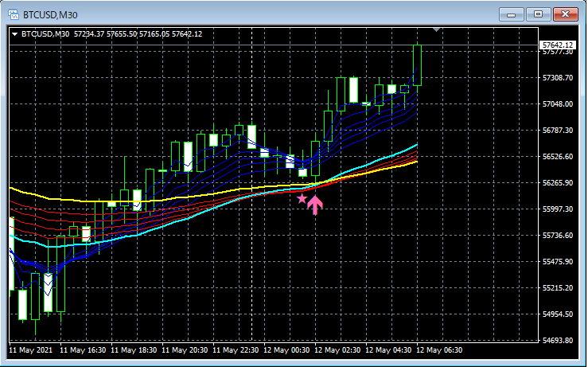Click the 55736.60 price scale label
The image size is (588, 367).
558,236
